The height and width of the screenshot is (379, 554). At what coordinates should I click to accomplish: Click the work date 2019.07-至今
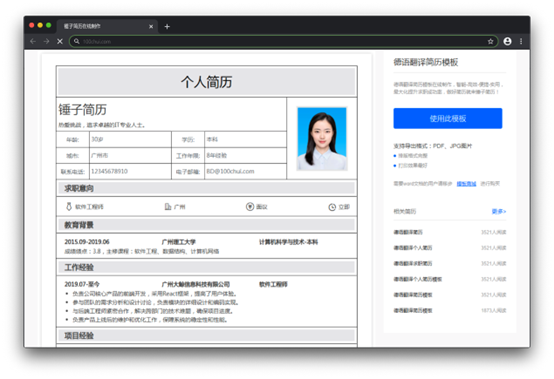tap(82, 284)
